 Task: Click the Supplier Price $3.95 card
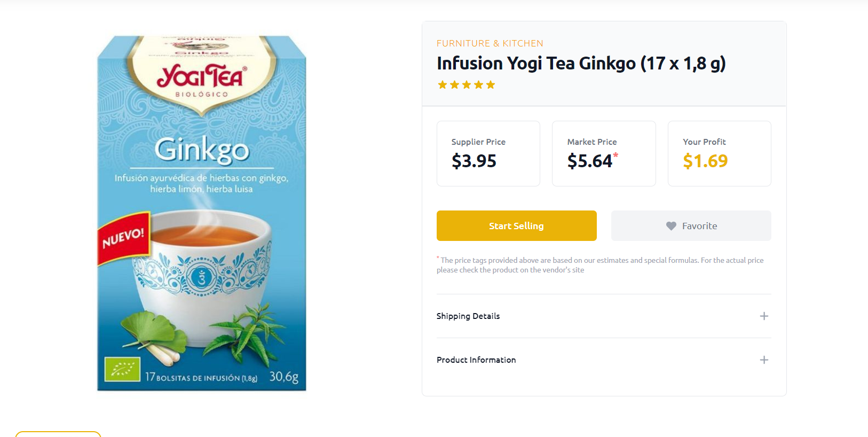[488, 153]
